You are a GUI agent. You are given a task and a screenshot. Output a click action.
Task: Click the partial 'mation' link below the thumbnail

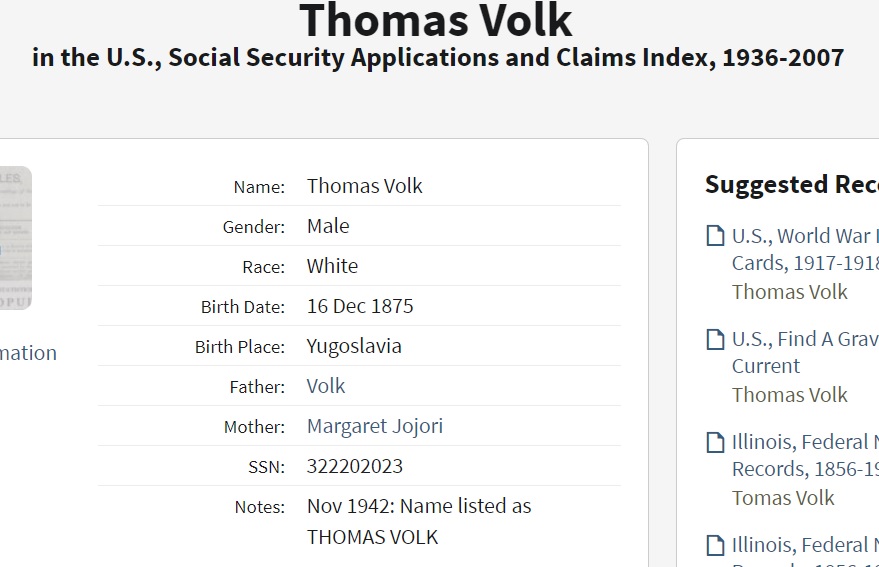coord(28,353)
